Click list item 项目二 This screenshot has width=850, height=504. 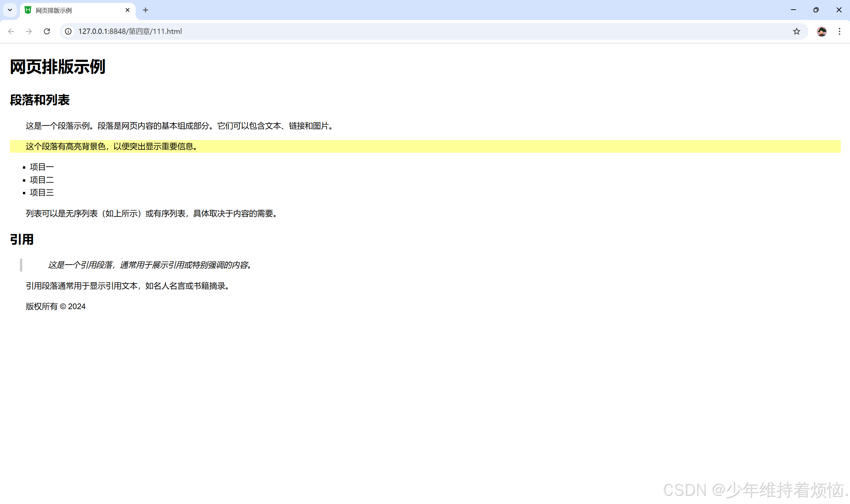pyautogui.click(x=42, y=180)
